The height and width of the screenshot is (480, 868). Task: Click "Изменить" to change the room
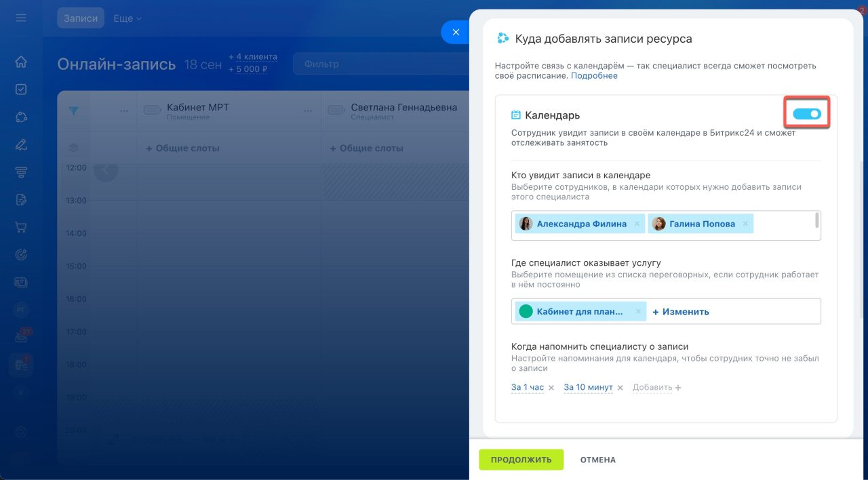pos(681,312)
